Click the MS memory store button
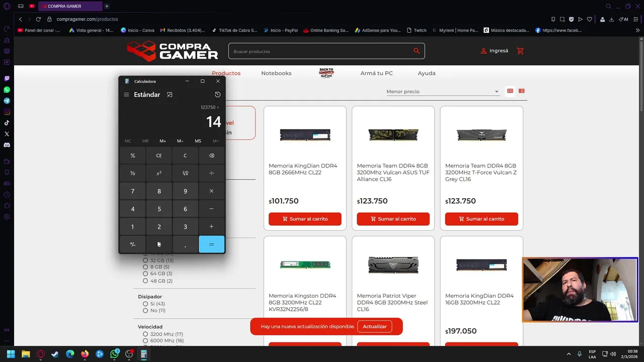644x362 pixels. [198, 141]
